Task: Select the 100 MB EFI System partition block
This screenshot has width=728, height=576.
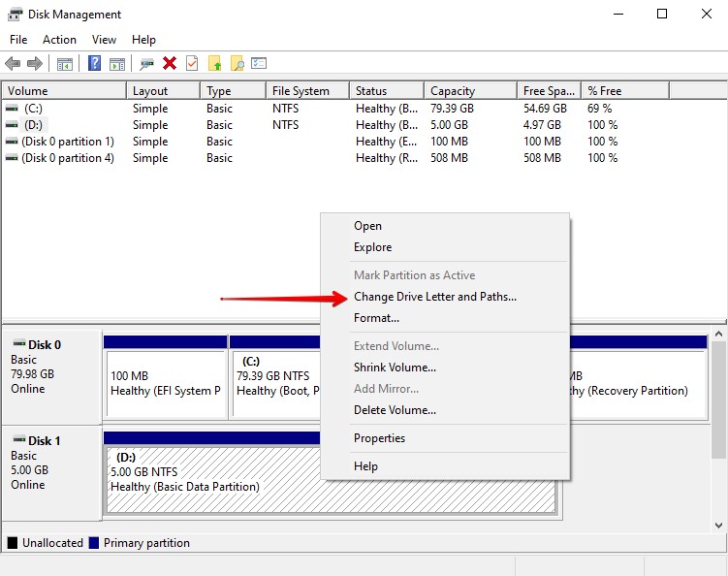Action: 166,376
